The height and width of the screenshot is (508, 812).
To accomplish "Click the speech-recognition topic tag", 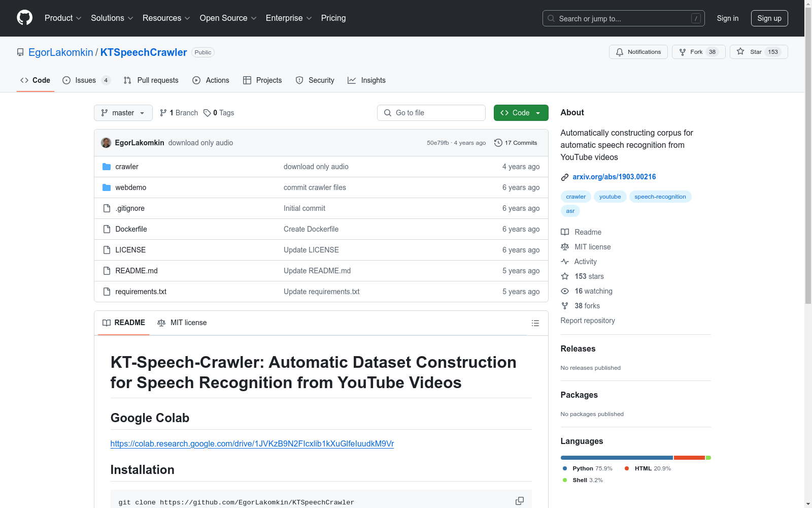I will click(660, 197).
